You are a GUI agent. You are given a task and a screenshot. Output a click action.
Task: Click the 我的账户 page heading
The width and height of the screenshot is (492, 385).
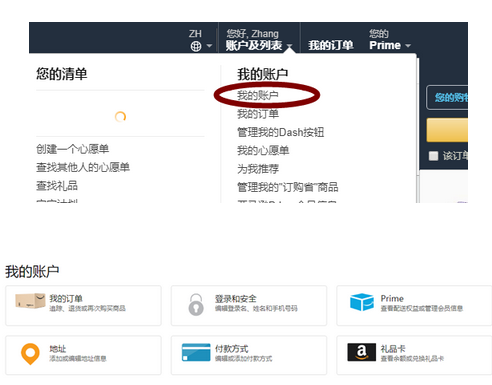(32, 271)
